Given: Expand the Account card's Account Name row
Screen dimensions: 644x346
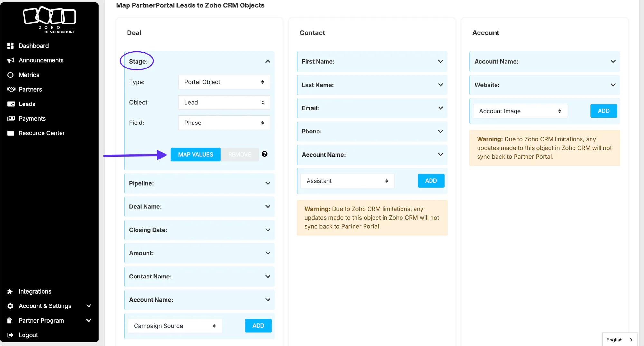Looking at the screenshot, I should point(545,61).
